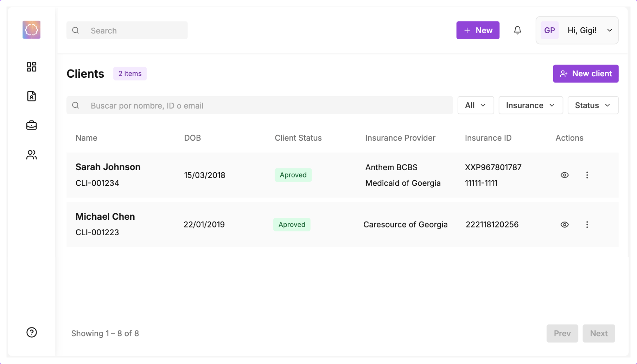Open the briefcase icon in sidebar
The height and width of the screenshot is (364, 637).
pyautogui.click(x=32, y=125)
